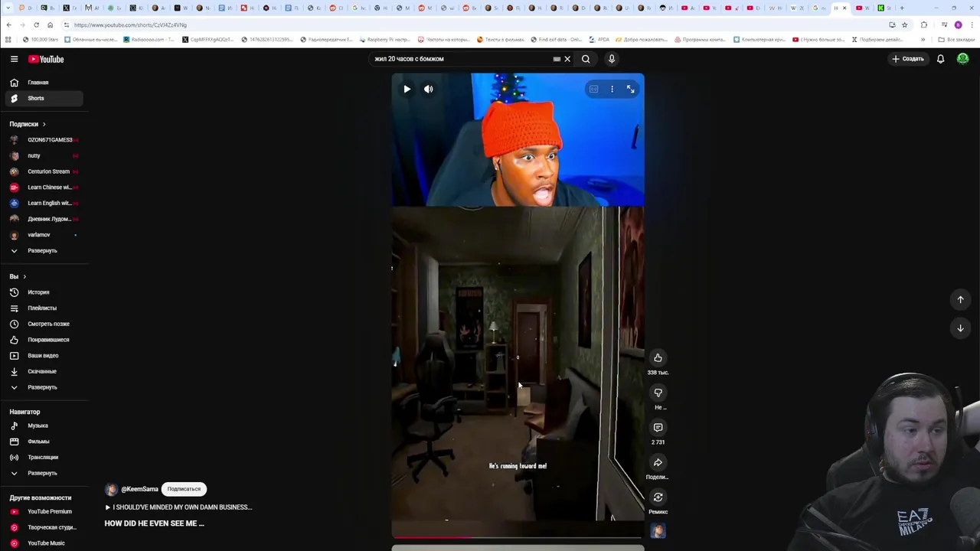Click the Создать button
Screen dimensions: 980x551
pos(908,59)
